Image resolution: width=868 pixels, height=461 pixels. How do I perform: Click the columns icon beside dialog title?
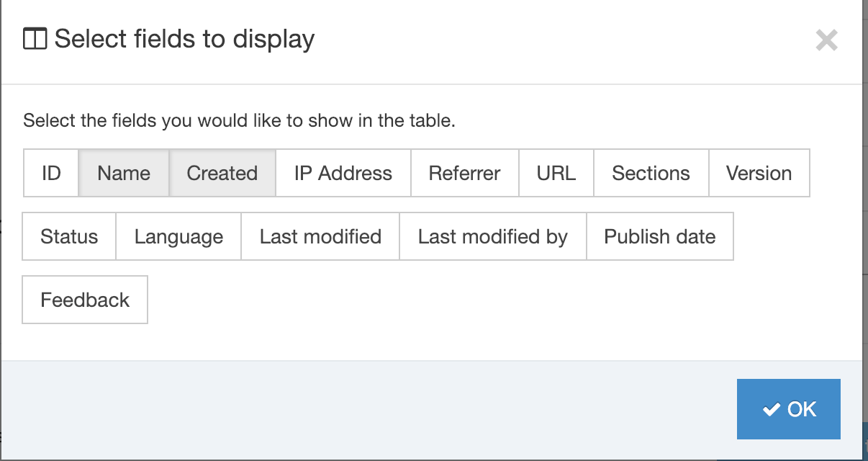35,39
